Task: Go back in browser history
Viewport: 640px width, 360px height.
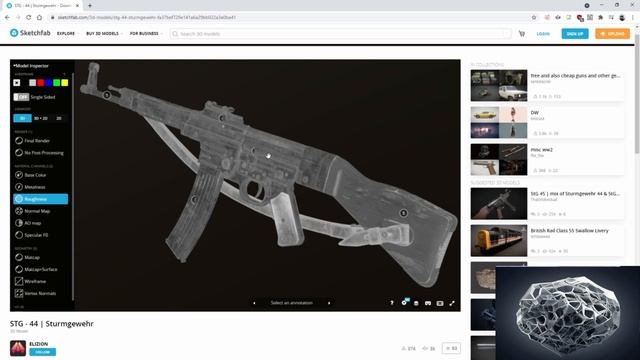Action: point(7,18)
